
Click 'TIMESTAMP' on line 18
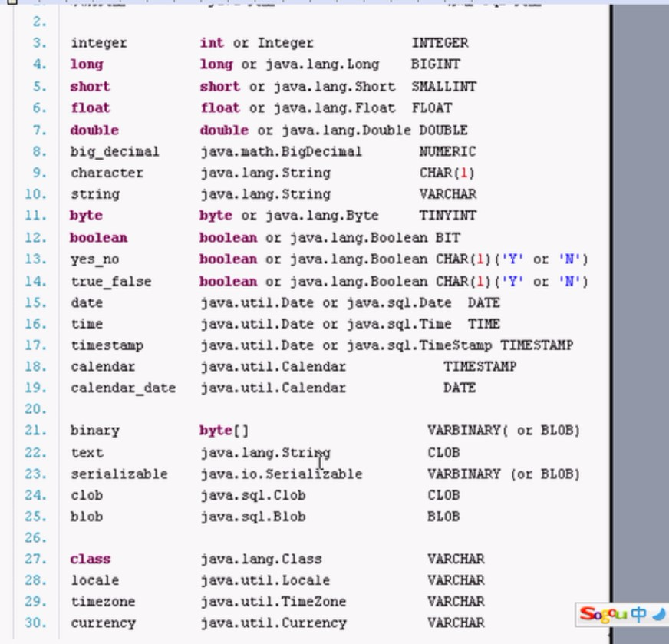click(x=480, y=366)
